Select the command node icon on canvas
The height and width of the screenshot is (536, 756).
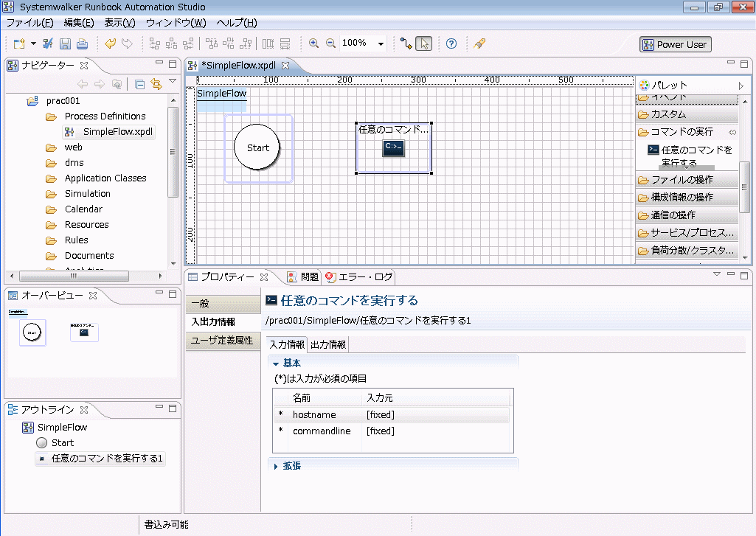click(393, 147)
